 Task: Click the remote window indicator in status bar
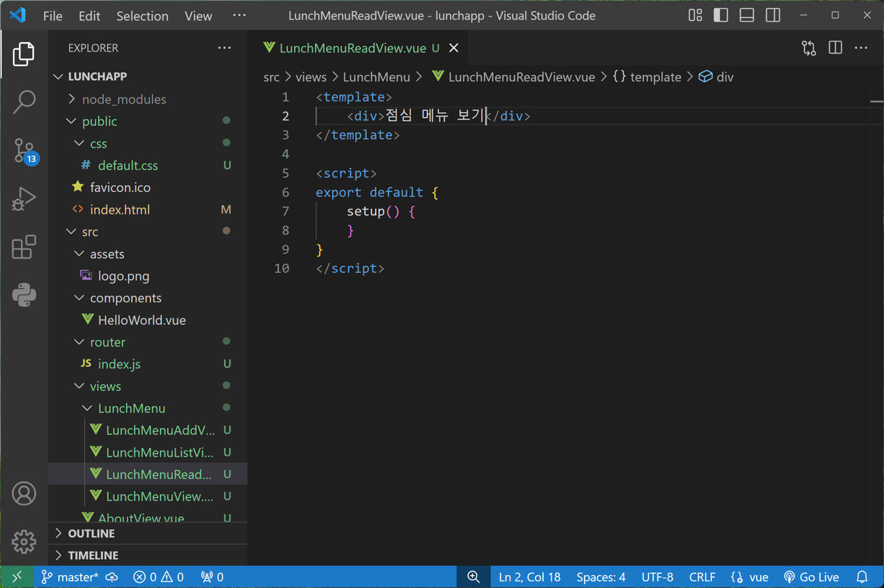pos(17,577)
